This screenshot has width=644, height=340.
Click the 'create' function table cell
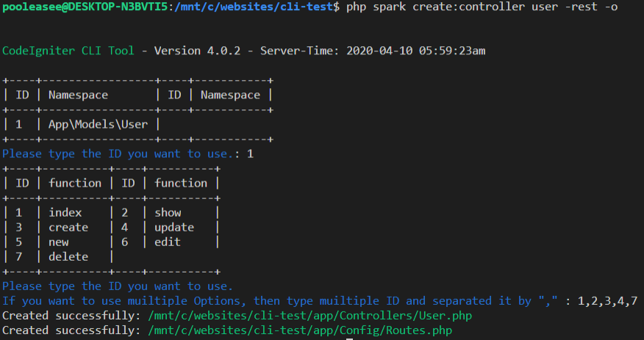click(x=68, y=227)
